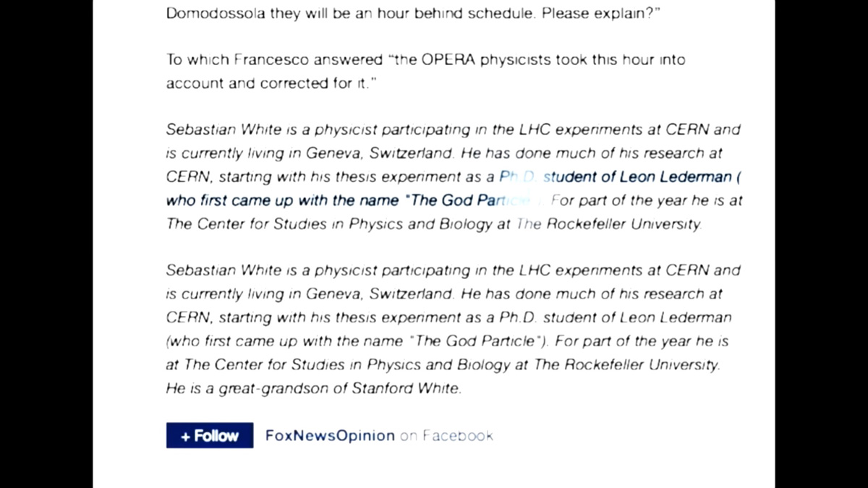Click 'Sebastian White' in second bio paragraph
Screen dimensions: 868x488
point(213,270)
